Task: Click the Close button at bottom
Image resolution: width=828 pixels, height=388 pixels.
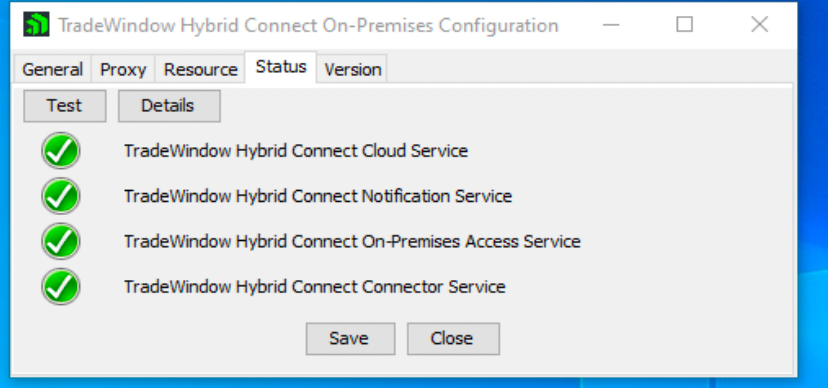Action: point(453,338)
